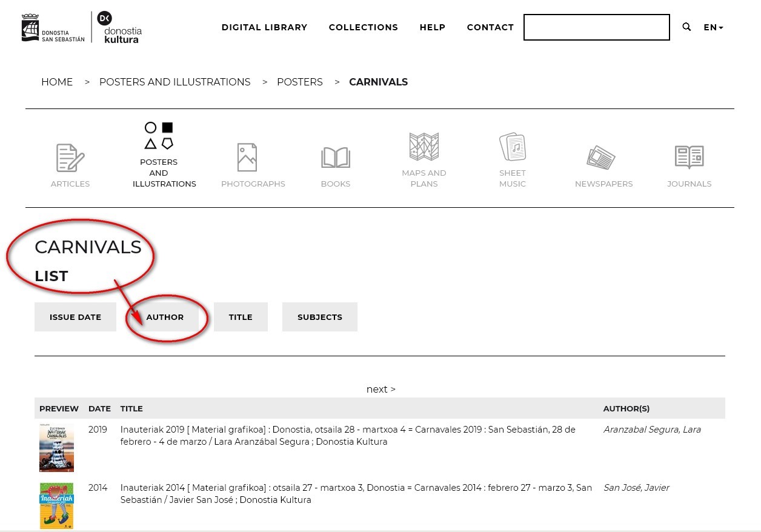Open the Collections menu item
The width and height of the screenshot is (761, 532).
tap(363, 27)
